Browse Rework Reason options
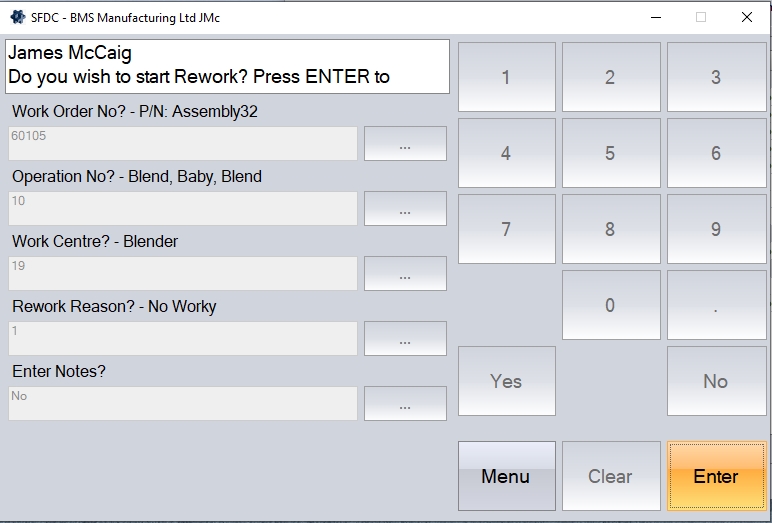 pyautogui.click(x=405, y=339)
